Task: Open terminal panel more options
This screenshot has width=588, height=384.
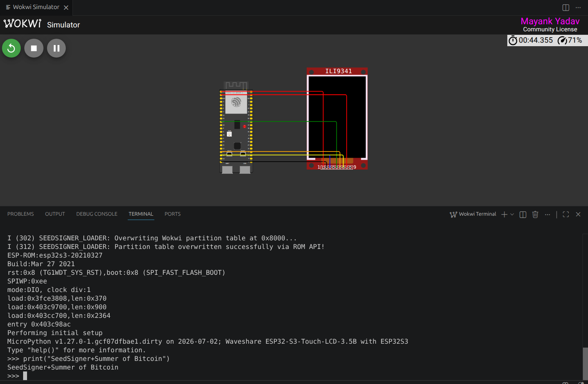Action: [x=548, y=215]
